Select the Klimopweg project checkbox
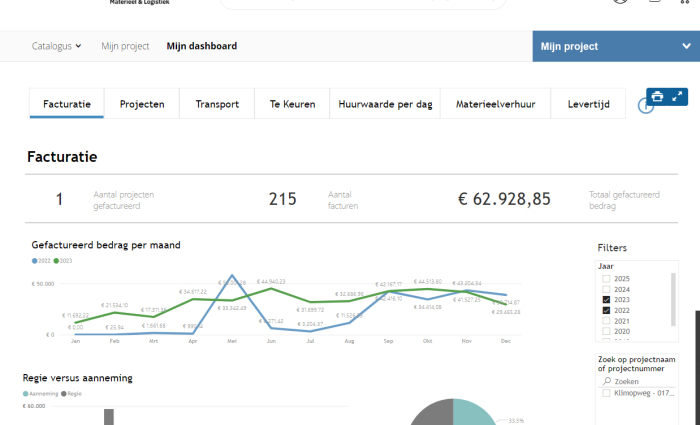 [606, 393]
